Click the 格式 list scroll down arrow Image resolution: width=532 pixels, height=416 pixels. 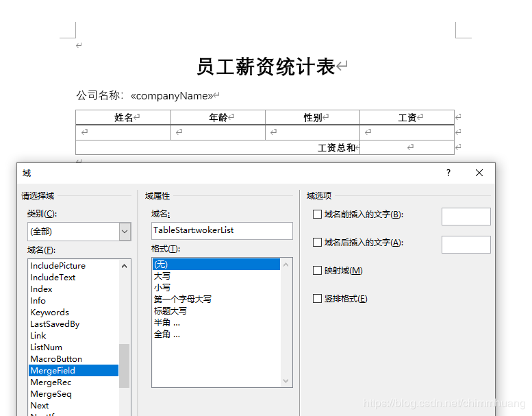286,380
